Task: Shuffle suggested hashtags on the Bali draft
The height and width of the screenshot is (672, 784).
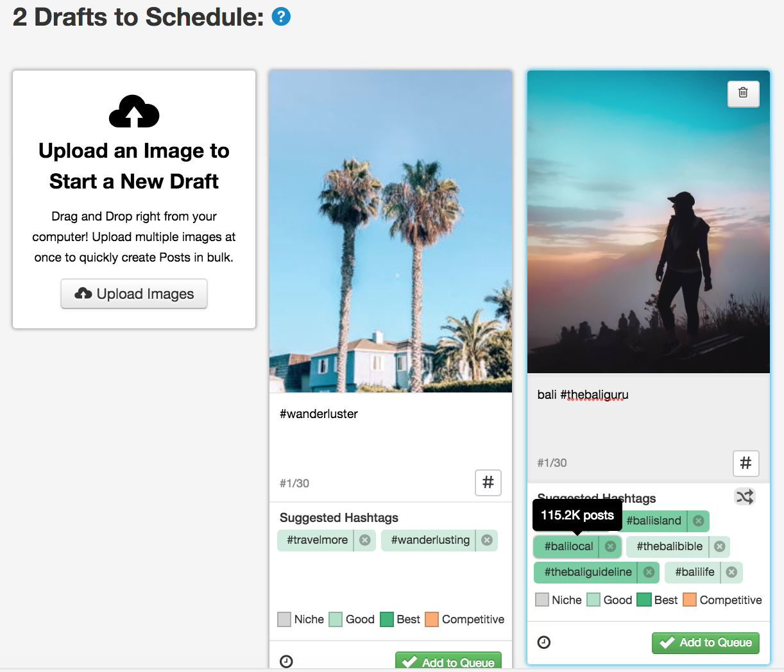Action: 745,497
